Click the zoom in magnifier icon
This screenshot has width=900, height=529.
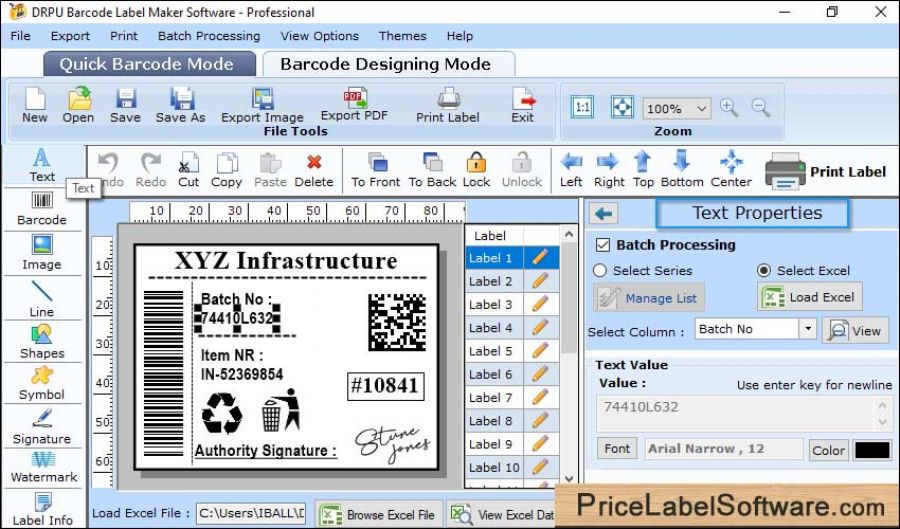729,107
